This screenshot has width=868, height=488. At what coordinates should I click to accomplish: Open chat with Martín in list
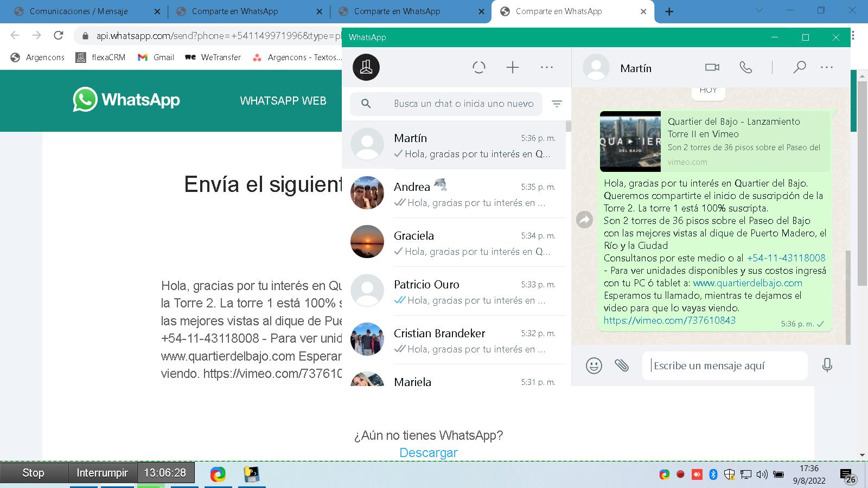pos(454,145)
